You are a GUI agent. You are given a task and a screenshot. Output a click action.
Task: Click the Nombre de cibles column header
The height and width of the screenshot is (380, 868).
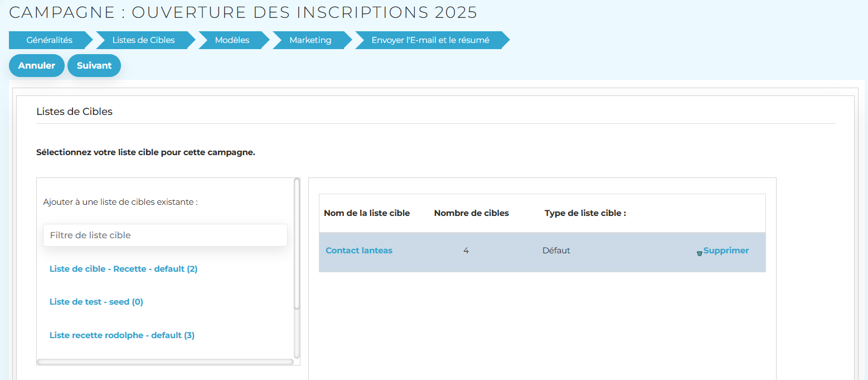click(471, 213)
